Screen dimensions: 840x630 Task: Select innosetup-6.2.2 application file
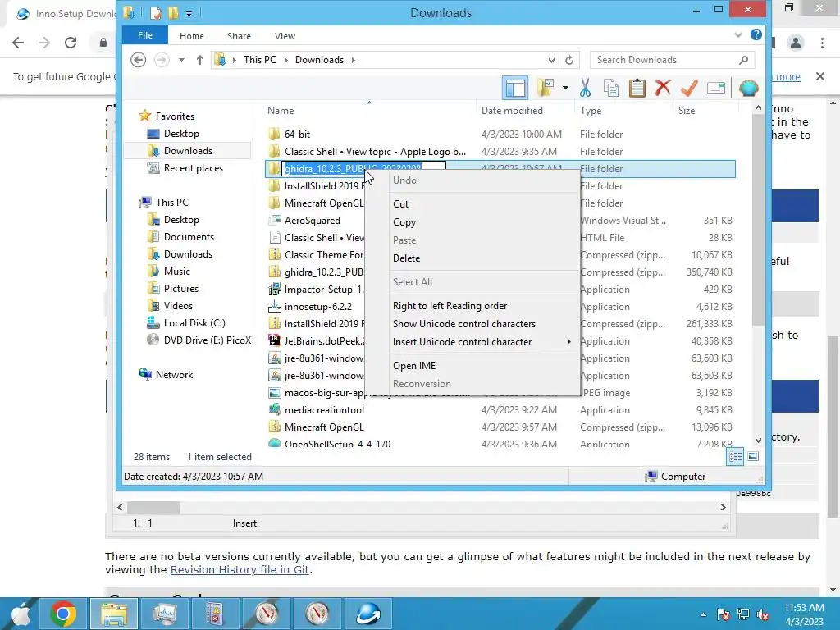pyautogui.click(x=317, y=307)
